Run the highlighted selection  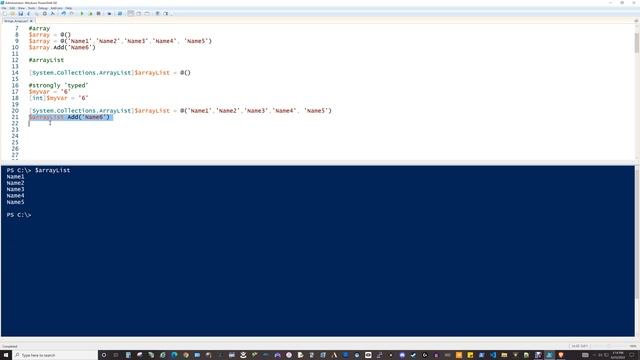pyautogui.click(x=91, y=13)
